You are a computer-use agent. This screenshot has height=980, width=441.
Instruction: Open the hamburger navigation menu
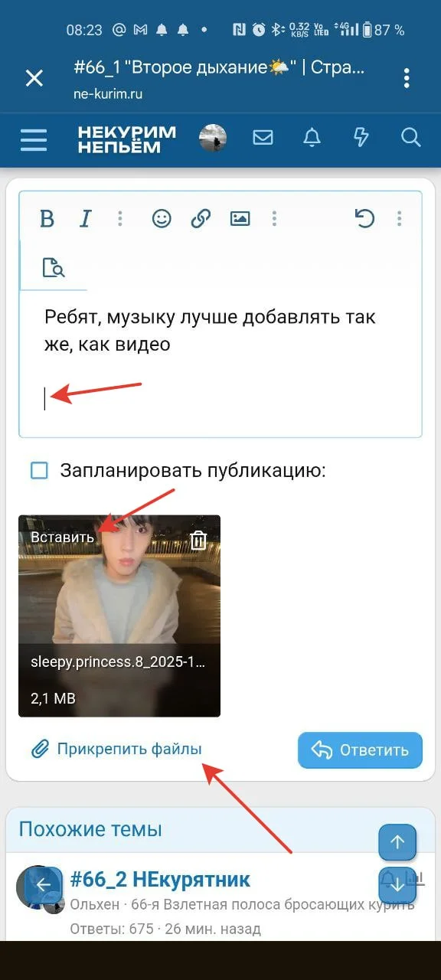[34, 140]
